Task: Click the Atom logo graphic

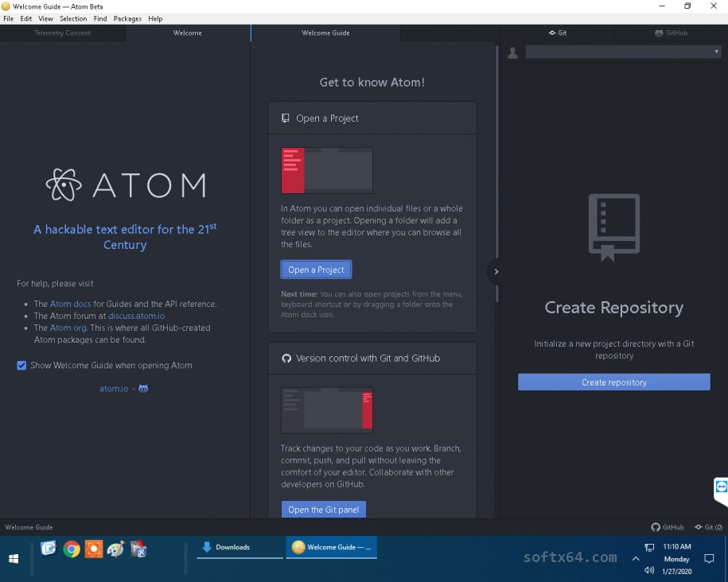Action: (x=126, y=184)
